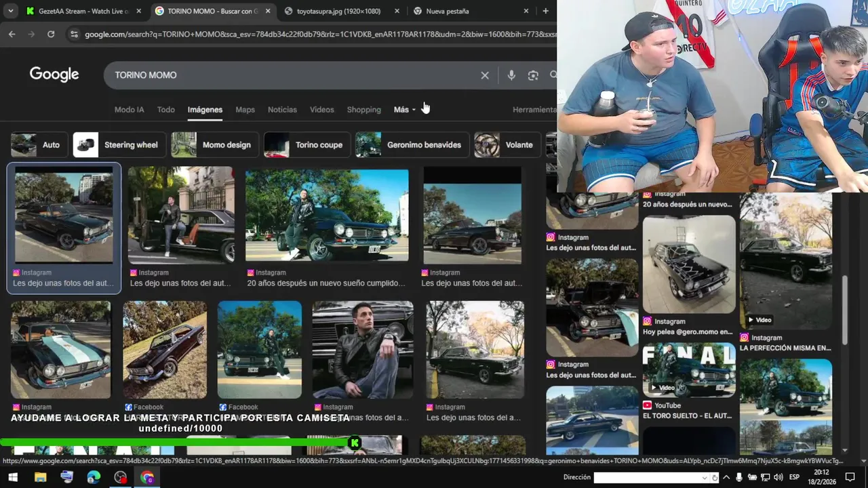Open new tab with plus button
This screenshot has width=868, height=488.
[545, 11]
